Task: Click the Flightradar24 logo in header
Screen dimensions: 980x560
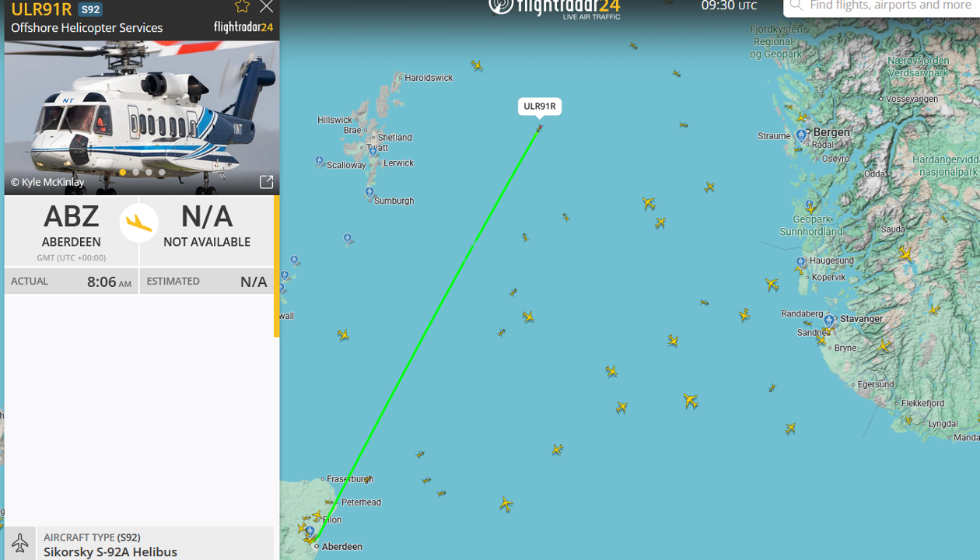Action: point(555,8)
